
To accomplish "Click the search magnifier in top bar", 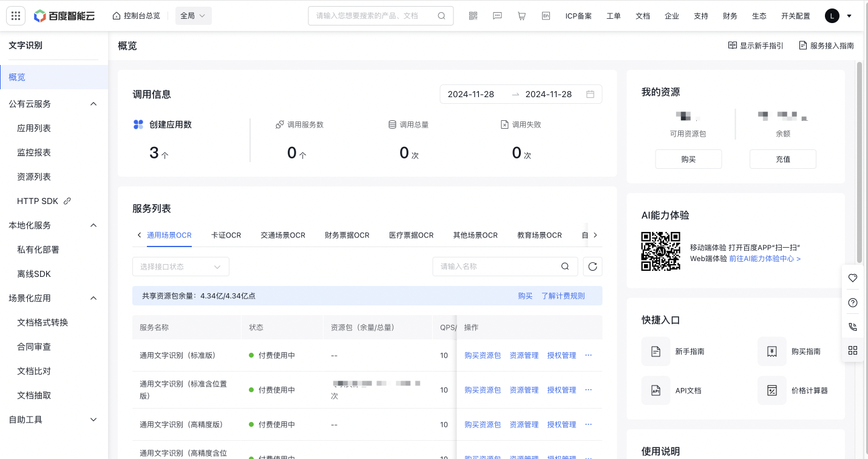I will (x=442, y=16).
